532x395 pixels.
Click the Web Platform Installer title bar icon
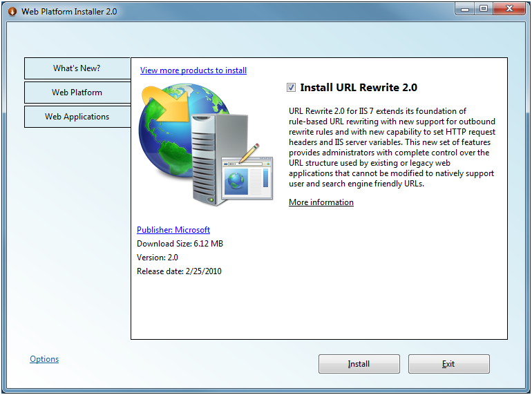[x=12, y=12]
